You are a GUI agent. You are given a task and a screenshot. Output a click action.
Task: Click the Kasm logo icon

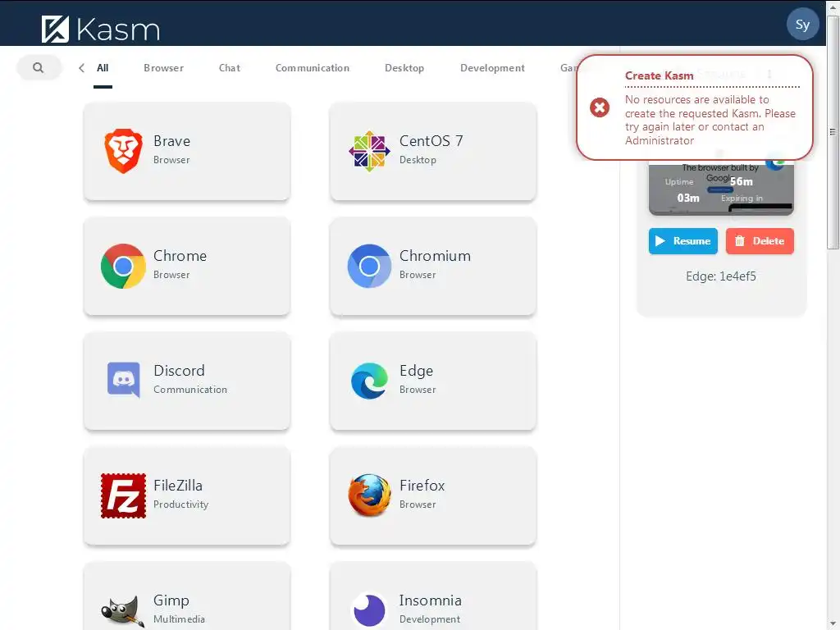55,29
